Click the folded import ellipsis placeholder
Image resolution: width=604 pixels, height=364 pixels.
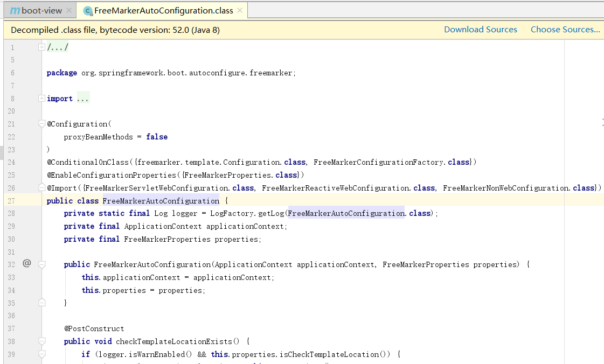pyautogui.click(x=82, y=99)
